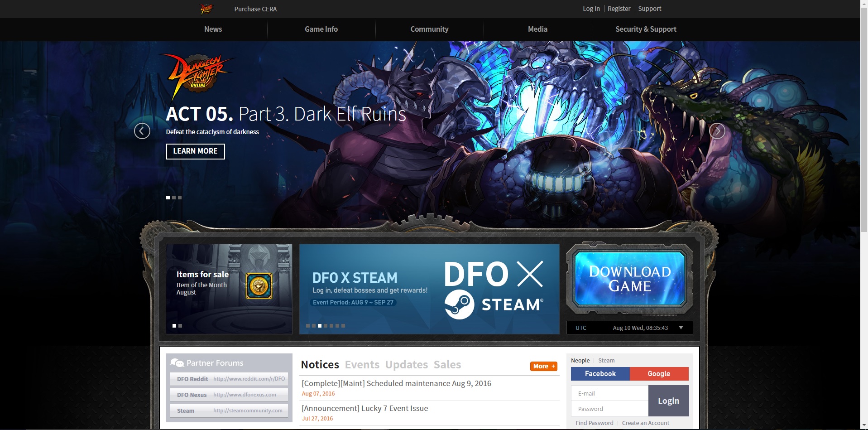Screen dimensions: 868x430
Task: Focus the E-mail input field
Action: (x=610, y=393)
